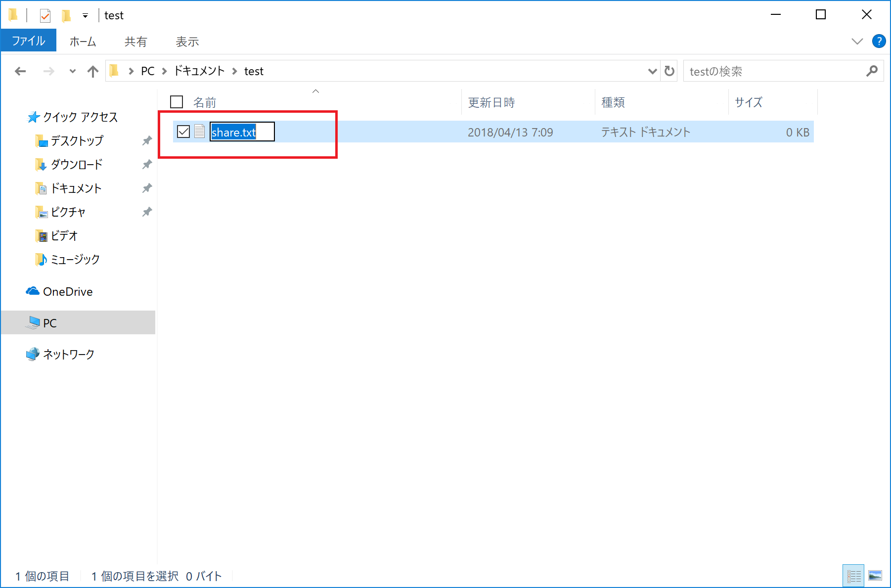The image size is (891, 588).
Task: Open the ファイル menu tab
Action: [29, 41]
